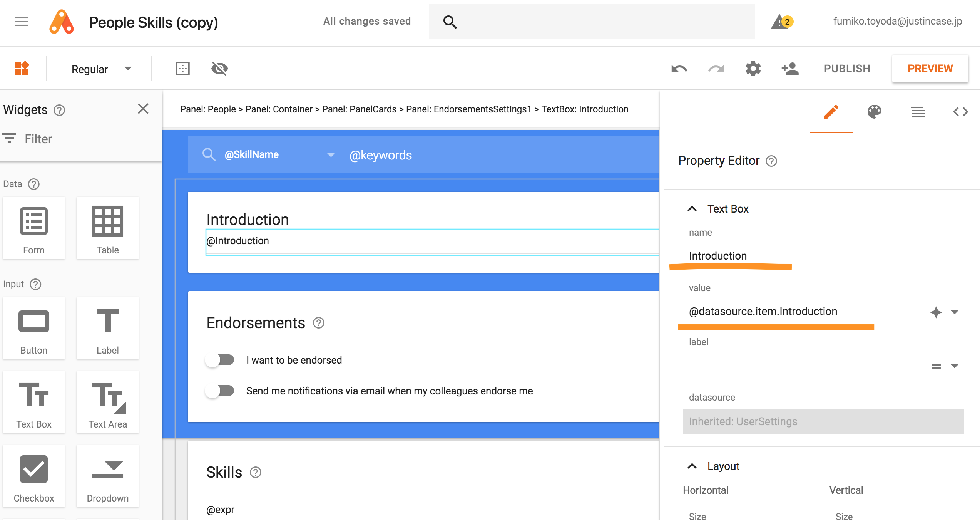Click the add collaborator person icon
The height and width of the screenshot is (520, 980).
pos(790,69)
